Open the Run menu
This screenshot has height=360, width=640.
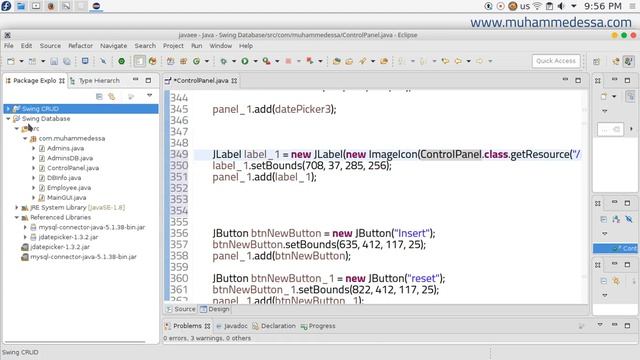click(197, 46)
